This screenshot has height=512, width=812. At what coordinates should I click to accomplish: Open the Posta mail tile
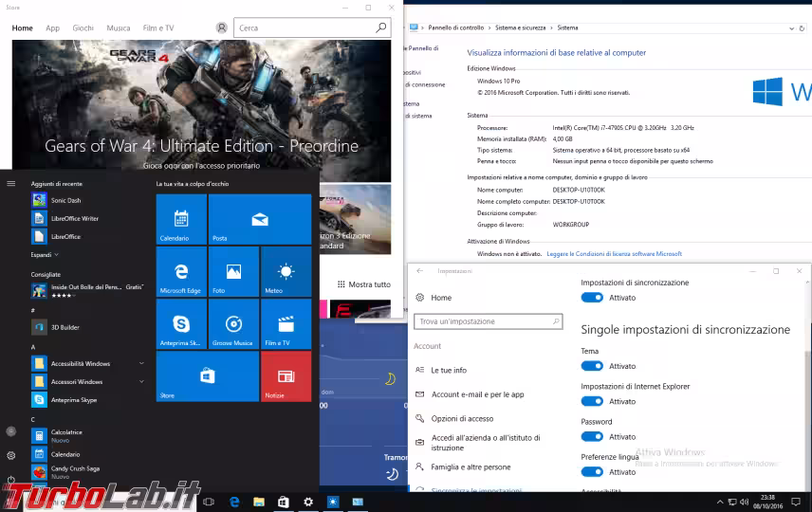260,219
